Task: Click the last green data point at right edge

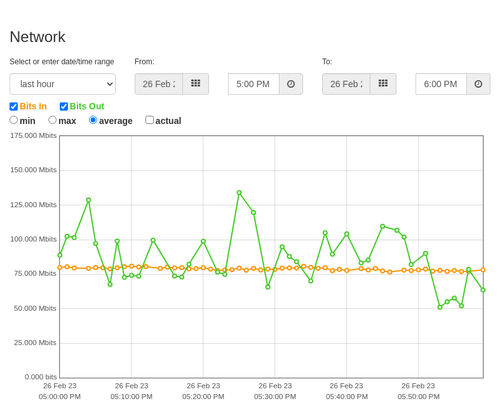Action: pyautogui.click(x=483, y=290)
